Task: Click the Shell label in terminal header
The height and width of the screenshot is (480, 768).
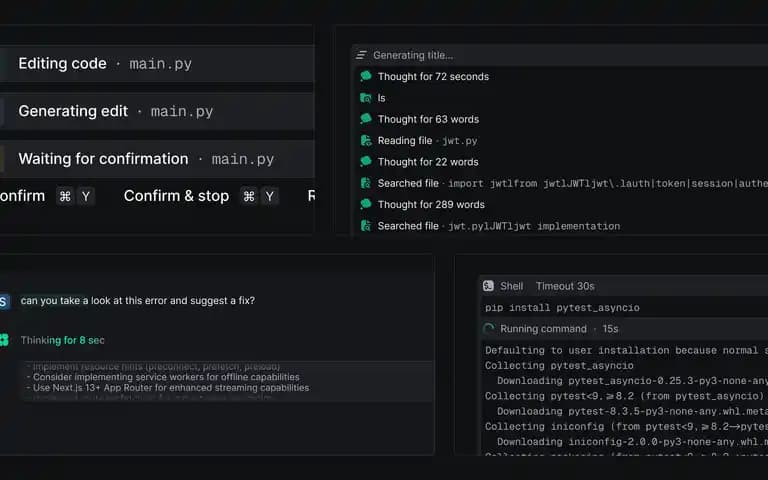Action: click(x=511, y=286)
